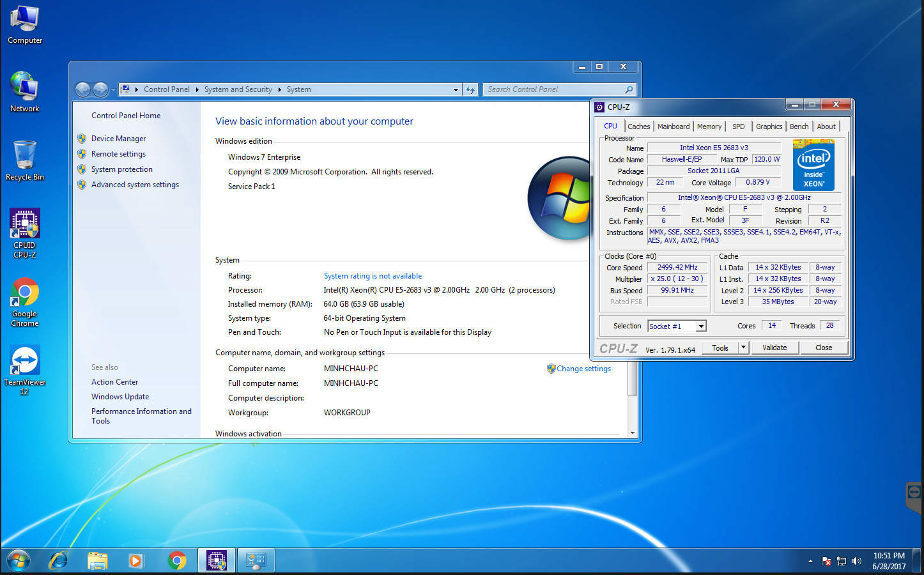Viewport: 924px width, 575px height.
Task: Click the shield icon next to Device Manager
Action: [x=82, y=139]
